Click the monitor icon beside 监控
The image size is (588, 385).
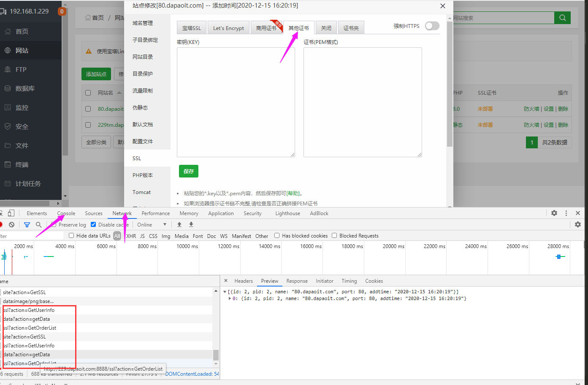click(8, 107)
